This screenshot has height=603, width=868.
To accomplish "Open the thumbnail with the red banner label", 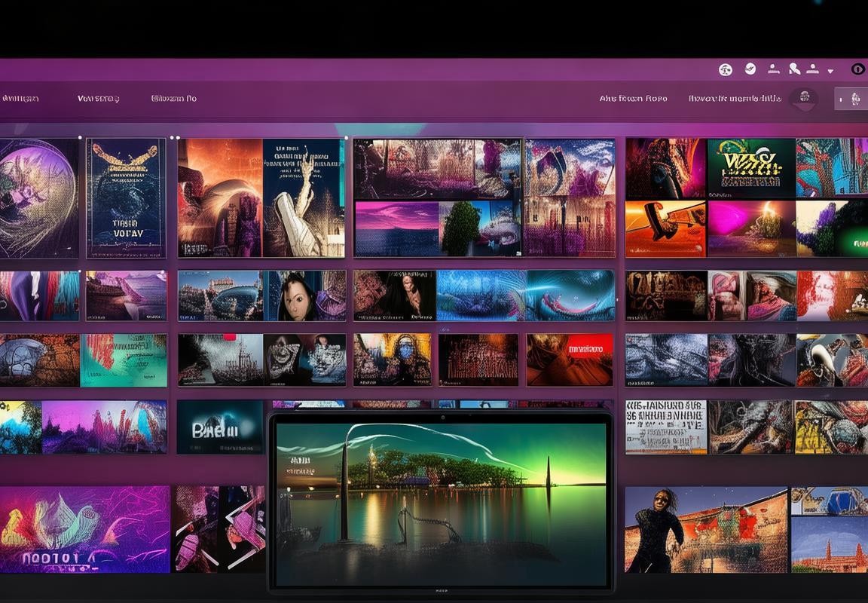I will coord(569,360).
